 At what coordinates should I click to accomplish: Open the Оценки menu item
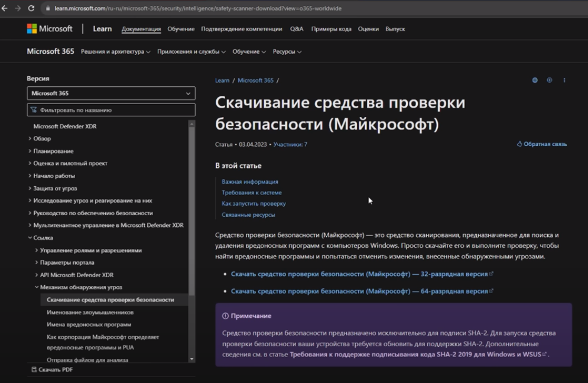[368, 29]
